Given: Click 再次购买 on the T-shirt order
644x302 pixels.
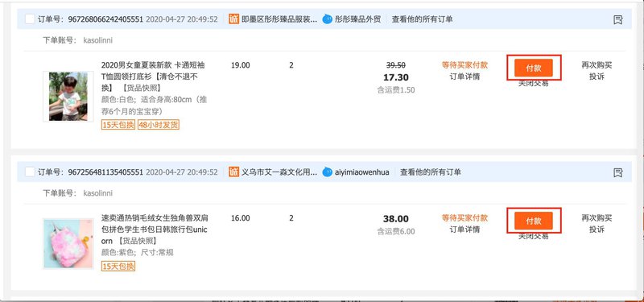Looking at the screenshot, I should pyautogui.click(x=597, y=65).
